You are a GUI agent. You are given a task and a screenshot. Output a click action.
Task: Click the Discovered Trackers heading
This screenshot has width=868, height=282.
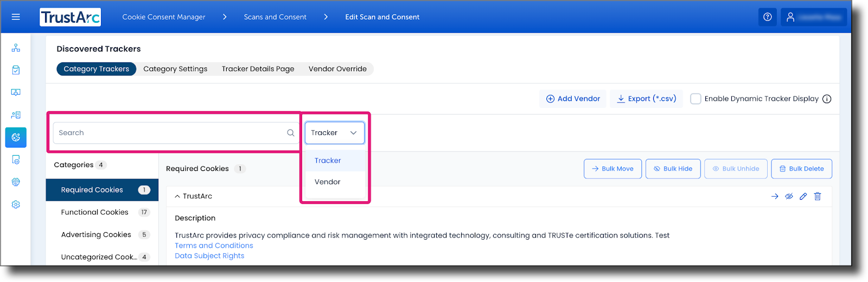(99, 49)
